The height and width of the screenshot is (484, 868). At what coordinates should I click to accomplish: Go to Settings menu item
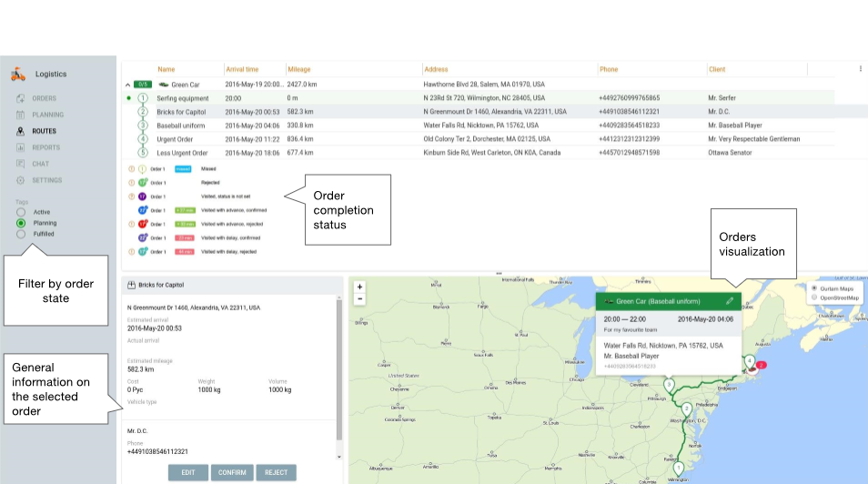47,180
